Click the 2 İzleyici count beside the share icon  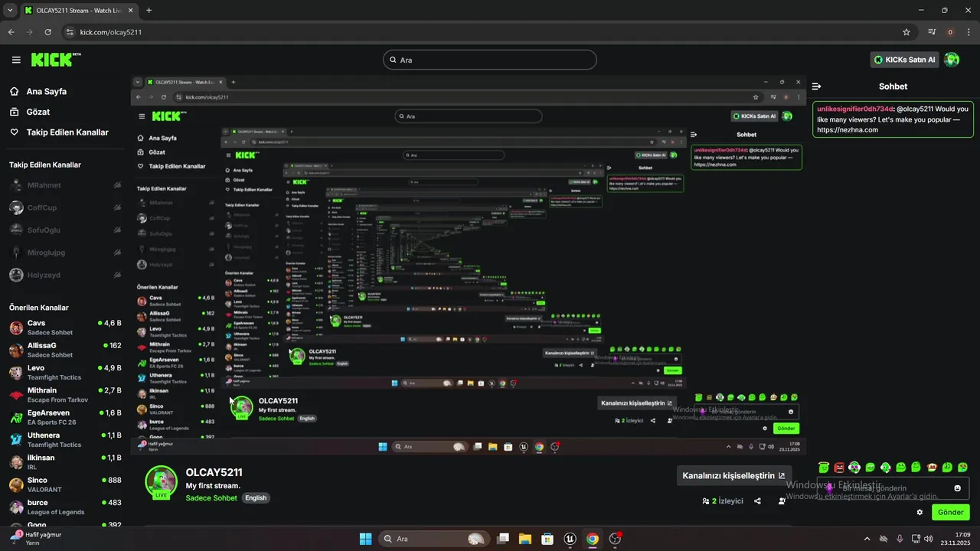point(723,501)
